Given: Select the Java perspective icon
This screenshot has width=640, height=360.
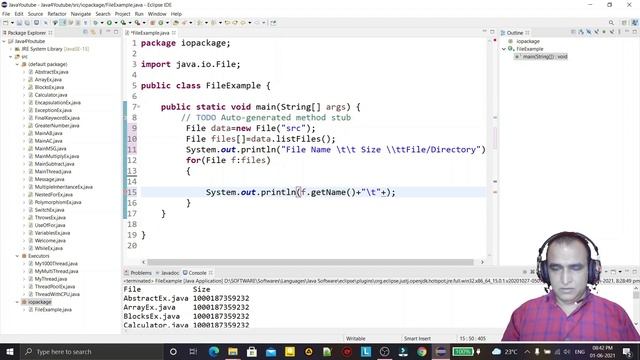Looking at the screenshot, I should (x=635, y=23).
